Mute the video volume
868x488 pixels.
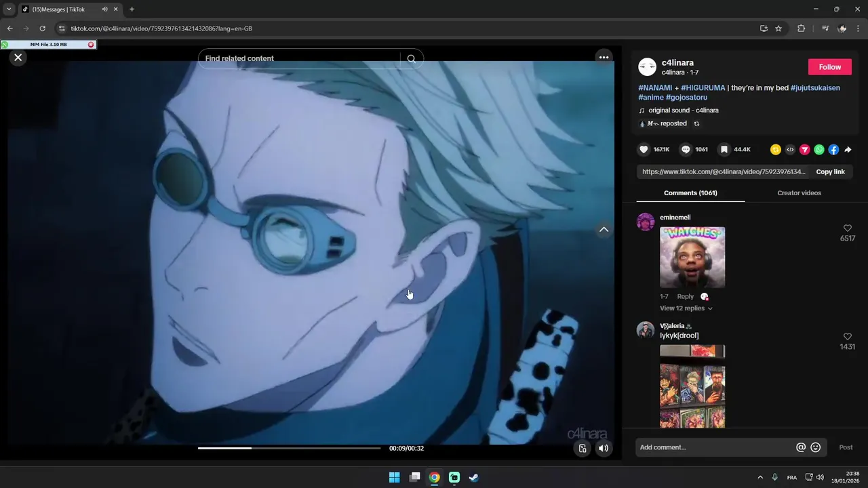coord(603,448)
